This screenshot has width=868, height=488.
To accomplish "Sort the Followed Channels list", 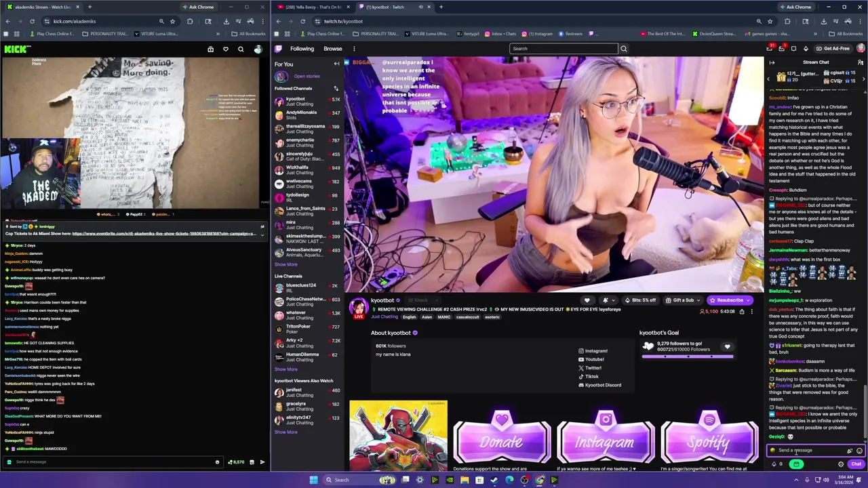I will coord(336,89).
